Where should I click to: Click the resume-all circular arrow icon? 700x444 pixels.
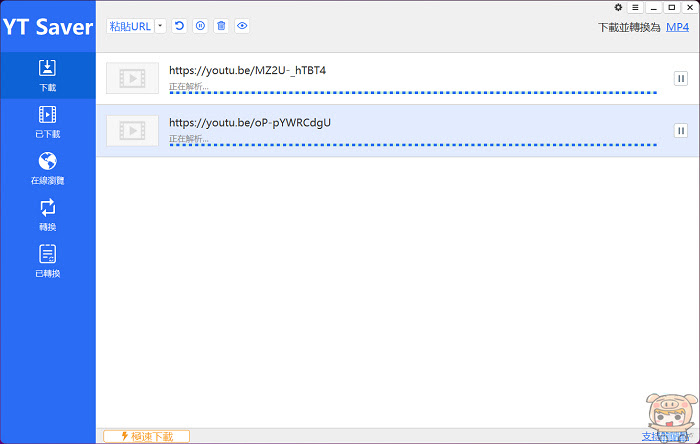pyautogui.click(x=179, y=26)
